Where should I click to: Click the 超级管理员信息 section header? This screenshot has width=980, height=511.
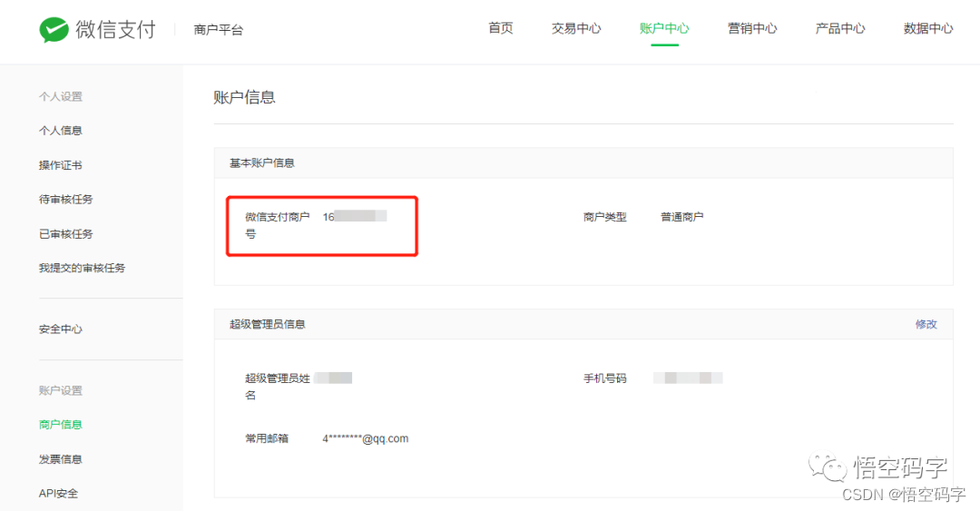(268, 324)
